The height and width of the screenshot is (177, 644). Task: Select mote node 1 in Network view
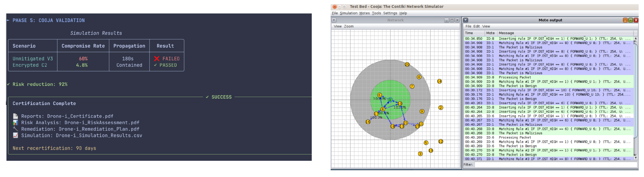click(x=390, y=100)
